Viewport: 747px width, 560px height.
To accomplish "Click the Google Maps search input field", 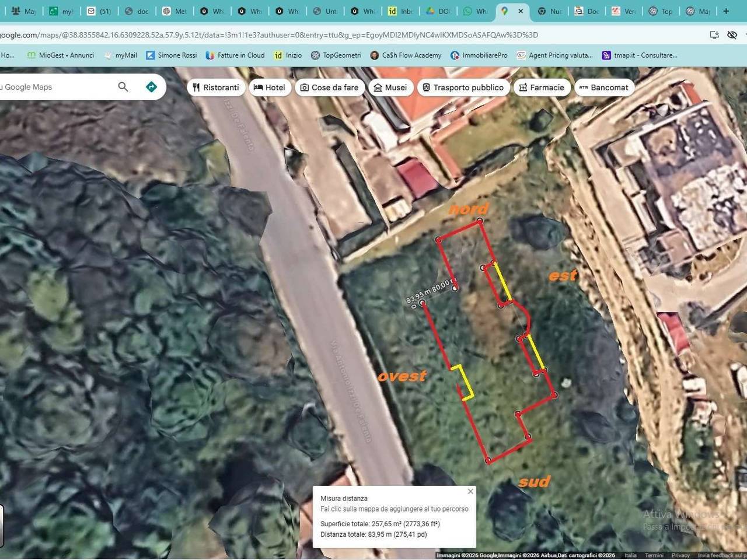I will (x=55, y=87).
